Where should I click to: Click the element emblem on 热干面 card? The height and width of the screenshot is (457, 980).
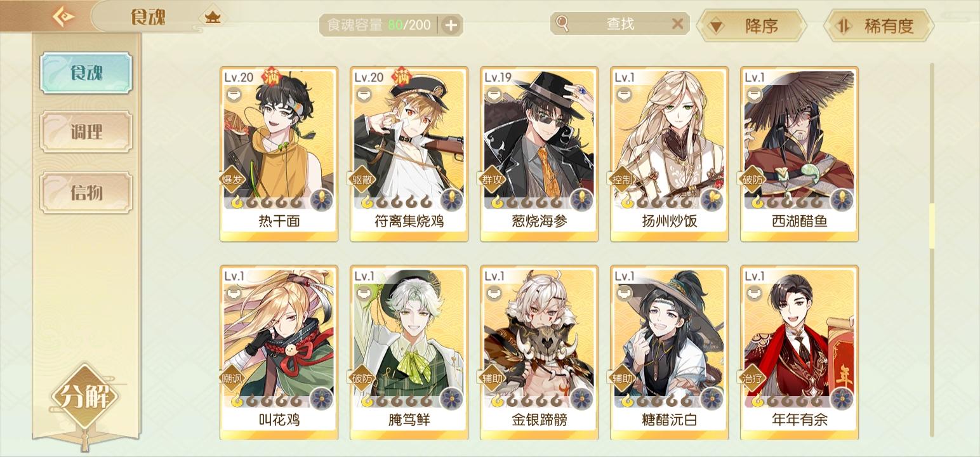point(322,200)
